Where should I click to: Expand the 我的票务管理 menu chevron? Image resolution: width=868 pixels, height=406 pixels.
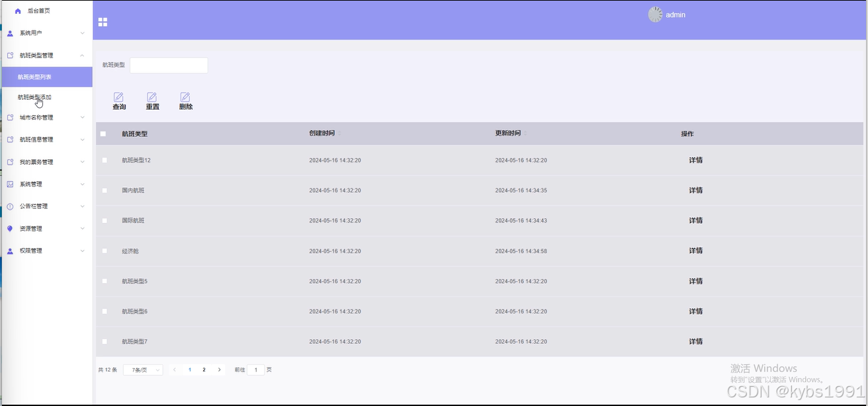coord(83,162)
